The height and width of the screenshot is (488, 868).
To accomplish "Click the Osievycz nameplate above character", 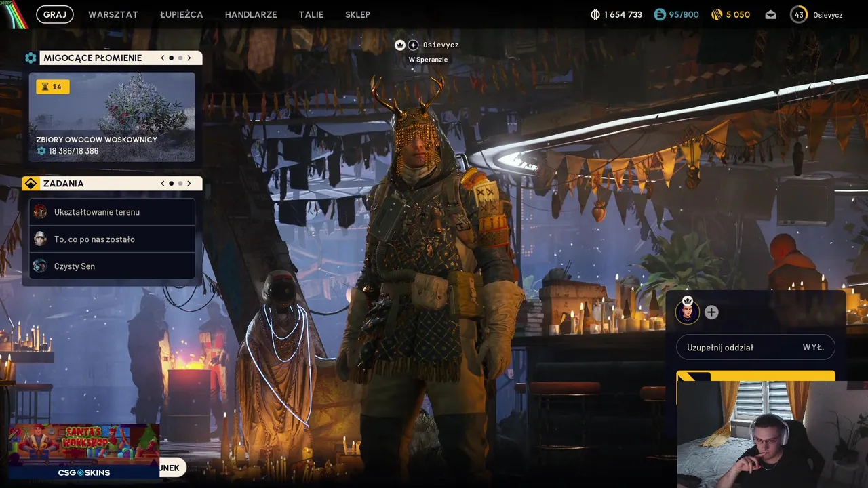I will [x=441, y=45].
